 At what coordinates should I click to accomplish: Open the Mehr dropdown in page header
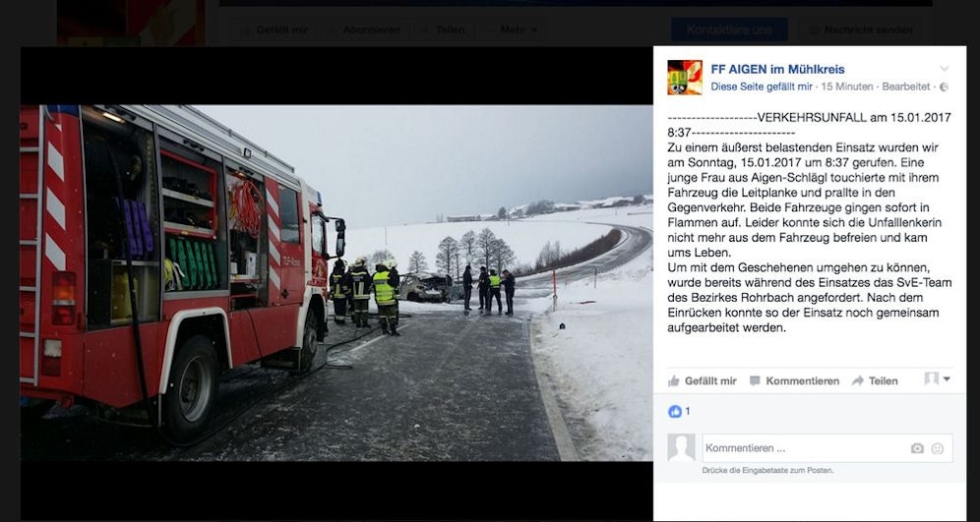coord(519,29)
